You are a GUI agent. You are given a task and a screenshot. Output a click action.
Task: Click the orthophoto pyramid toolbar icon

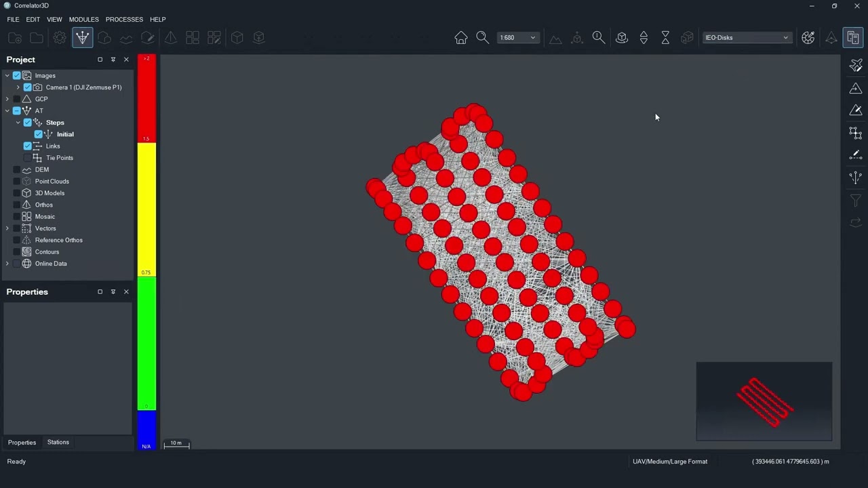point(170,38)
